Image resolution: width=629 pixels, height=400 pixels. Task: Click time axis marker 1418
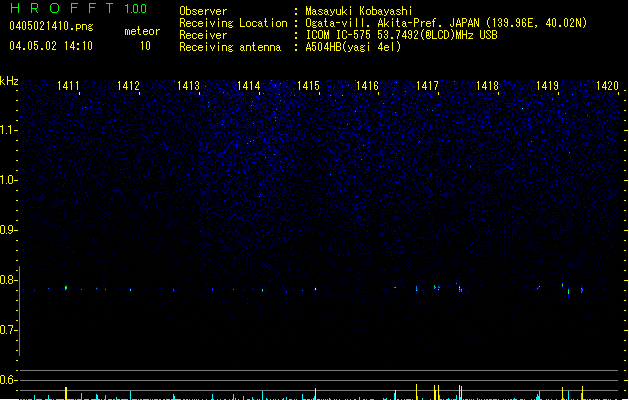(487, 86)
